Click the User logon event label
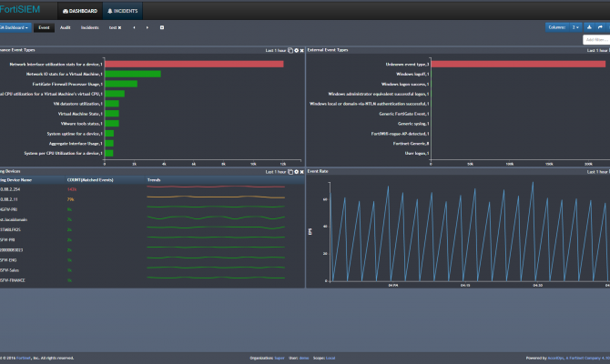This screenshot has height=364, width=610. pos(417,153)
